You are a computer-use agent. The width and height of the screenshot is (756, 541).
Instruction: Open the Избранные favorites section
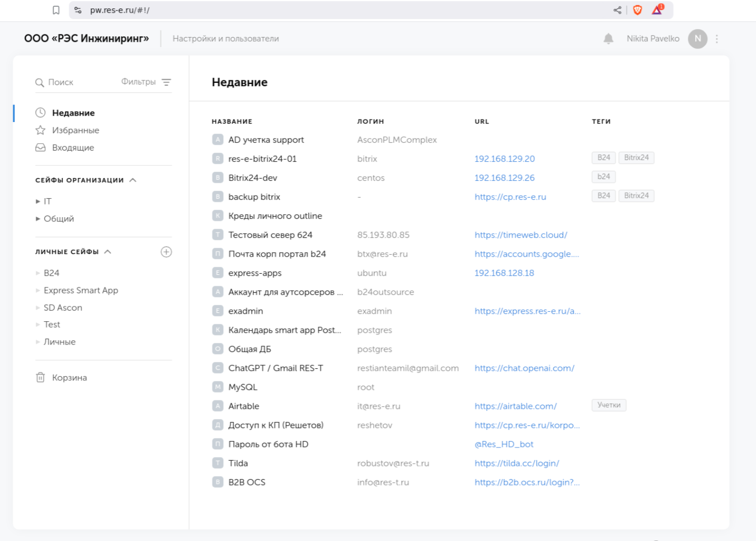pos(75,130)
